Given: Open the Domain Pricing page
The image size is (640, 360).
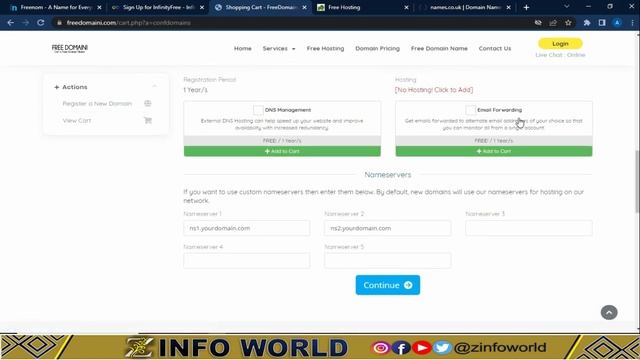Looking at the screenshot, I should (x=378, y=48).
